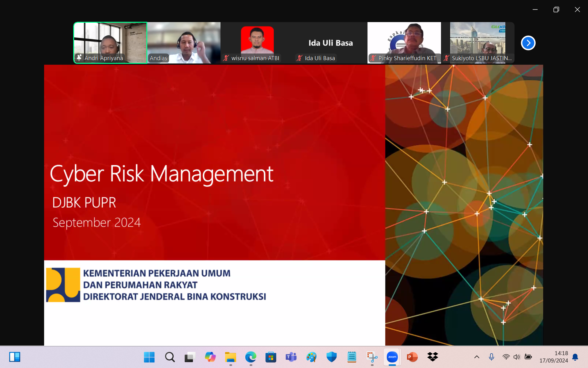
Task: Open Microsoft Teams from taskbar
Action: pyautogui.click(x=291, y=357)
